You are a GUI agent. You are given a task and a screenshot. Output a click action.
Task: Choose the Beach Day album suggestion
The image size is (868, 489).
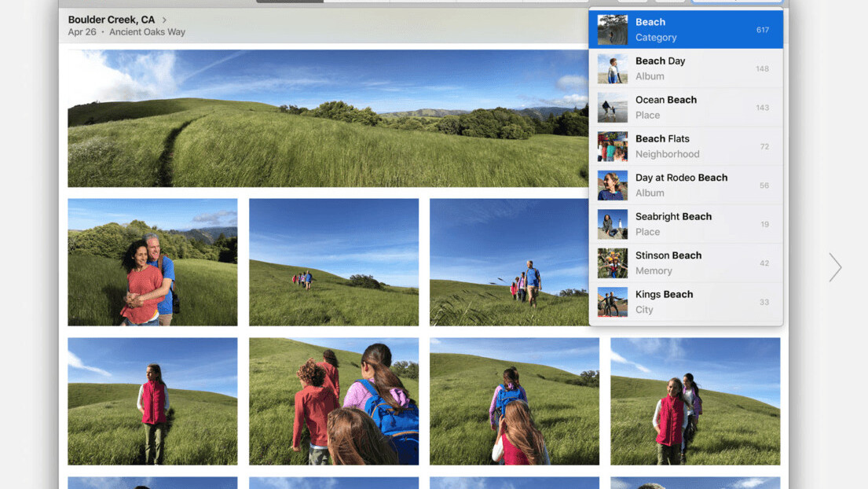click(685, 68)
